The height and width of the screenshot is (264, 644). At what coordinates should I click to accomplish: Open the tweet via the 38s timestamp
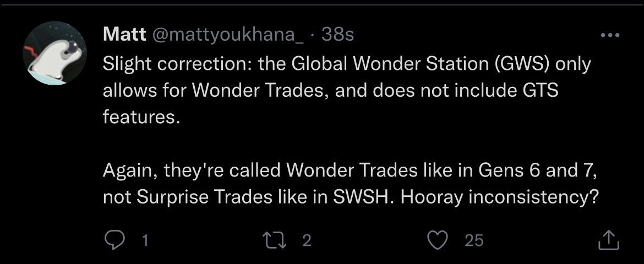[x=337, y=35]
